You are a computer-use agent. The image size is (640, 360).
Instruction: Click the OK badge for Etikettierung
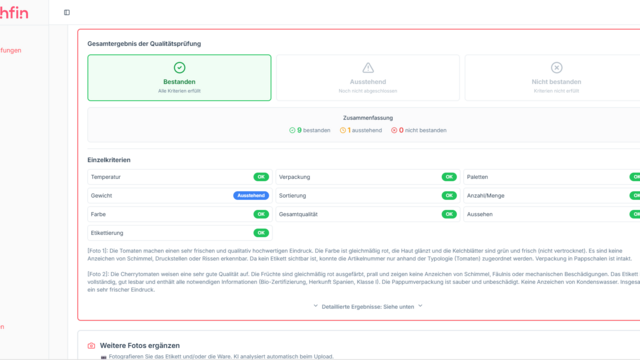261,233
